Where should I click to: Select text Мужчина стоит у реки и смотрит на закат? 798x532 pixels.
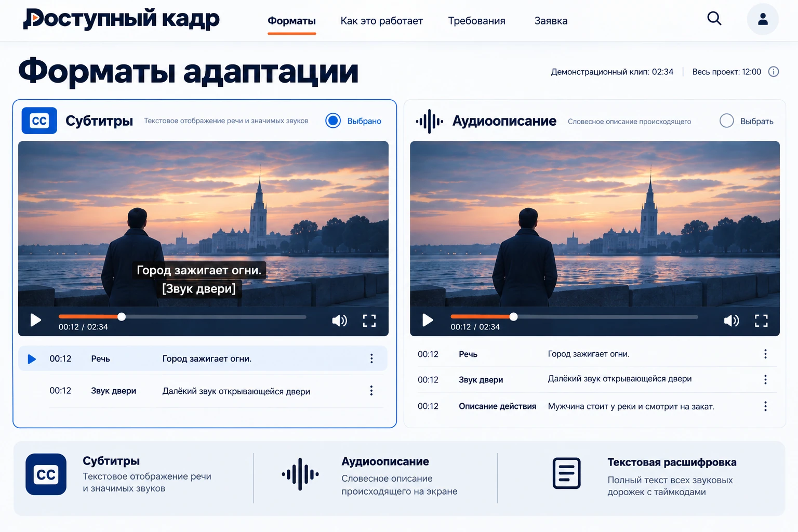point(631,406)
